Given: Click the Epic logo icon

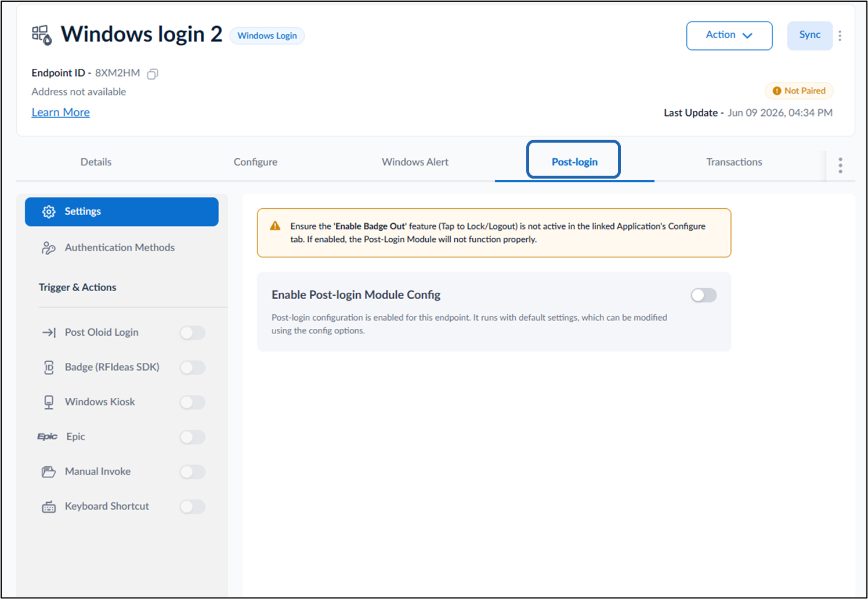Looking at the screenshot, I should point(48,437).
